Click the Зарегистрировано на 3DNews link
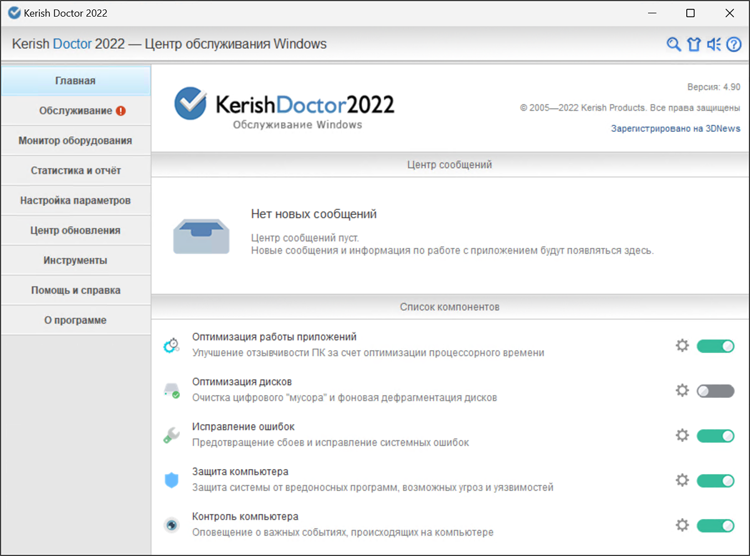The height and width of the screenshot is (556, 750). click(x=675, y=128)
